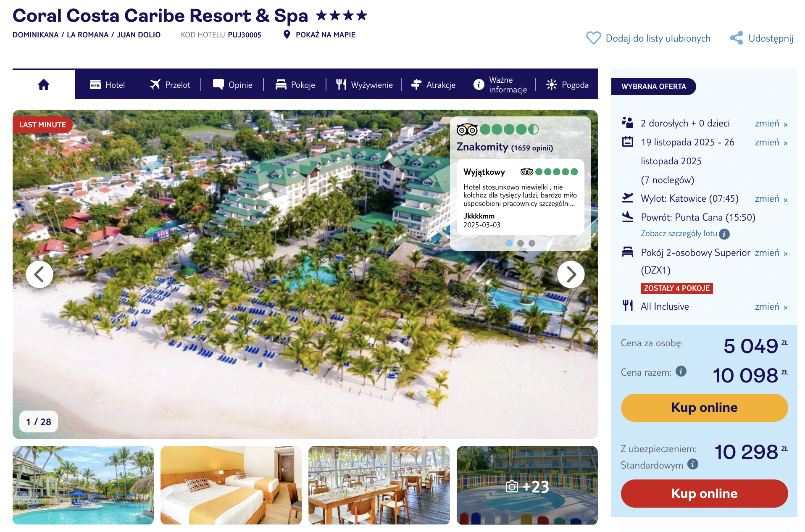805x532 pixels.
Task: Click info icon beside Cena razem
Action: click(x=681, y=371)
